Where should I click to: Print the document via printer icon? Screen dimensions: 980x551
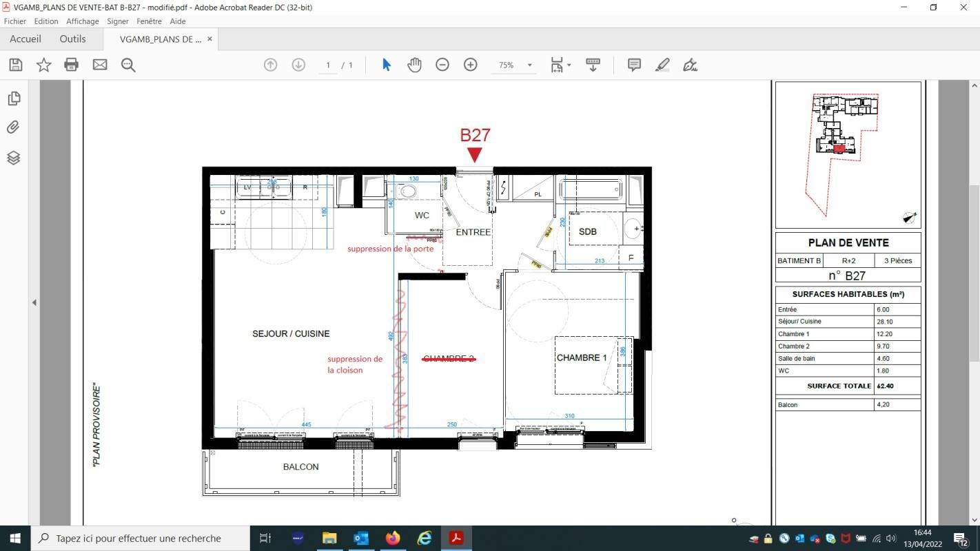coord(71,65)
